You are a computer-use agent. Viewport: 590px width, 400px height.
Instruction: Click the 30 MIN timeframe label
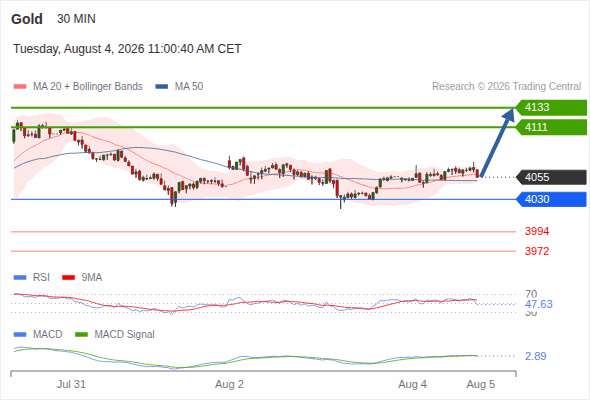76,19
